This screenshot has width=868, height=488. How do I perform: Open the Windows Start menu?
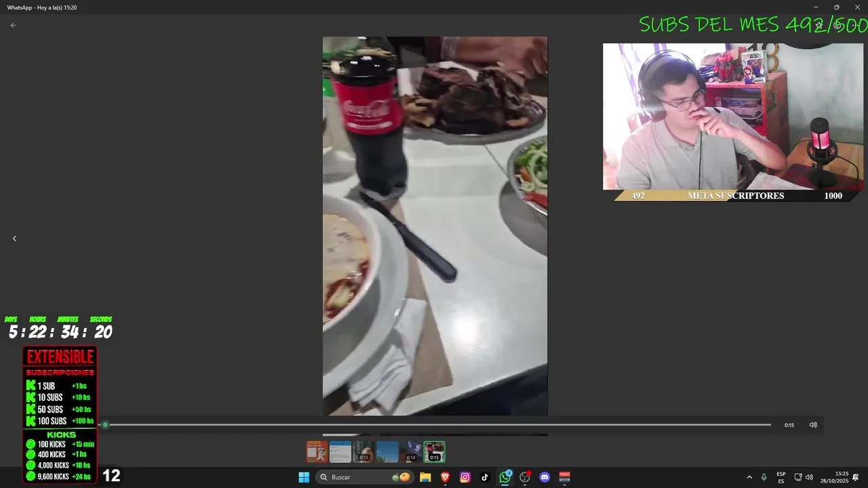pyautogui.click(x=304, y=477)
